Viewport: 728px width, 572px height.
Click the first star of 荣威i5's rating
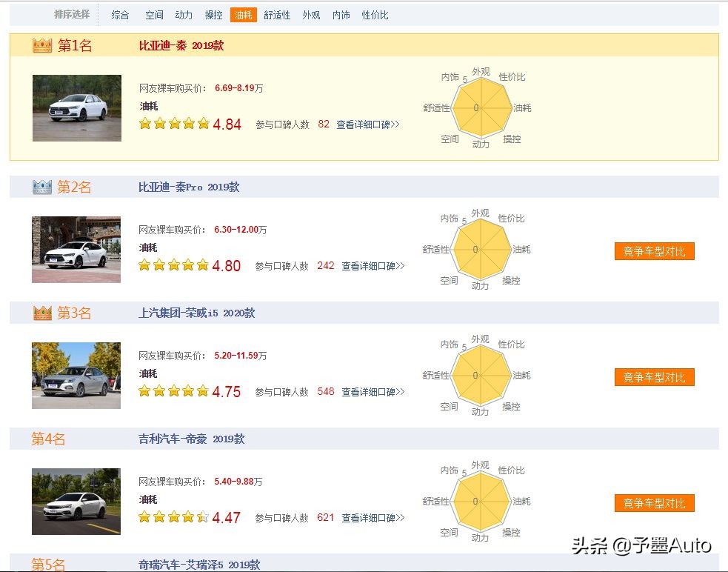(x=144, y=390)
